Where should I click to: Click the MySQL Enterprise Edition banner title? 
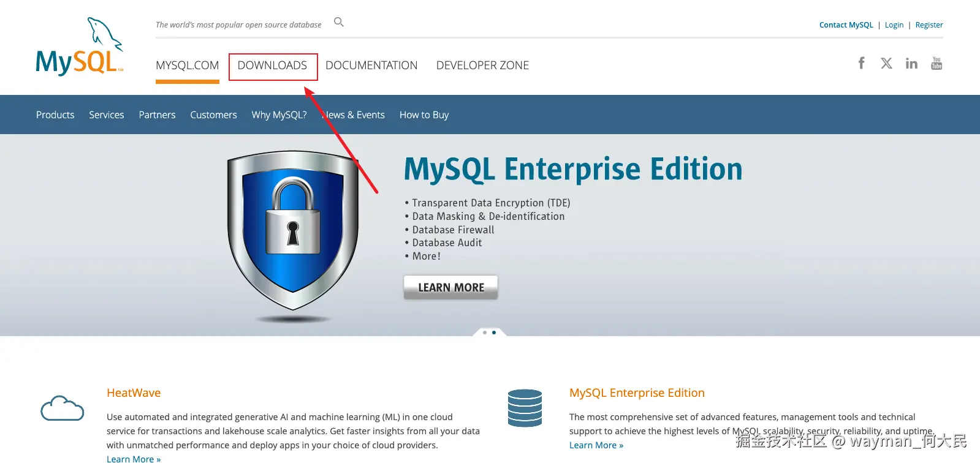point(573,170)
